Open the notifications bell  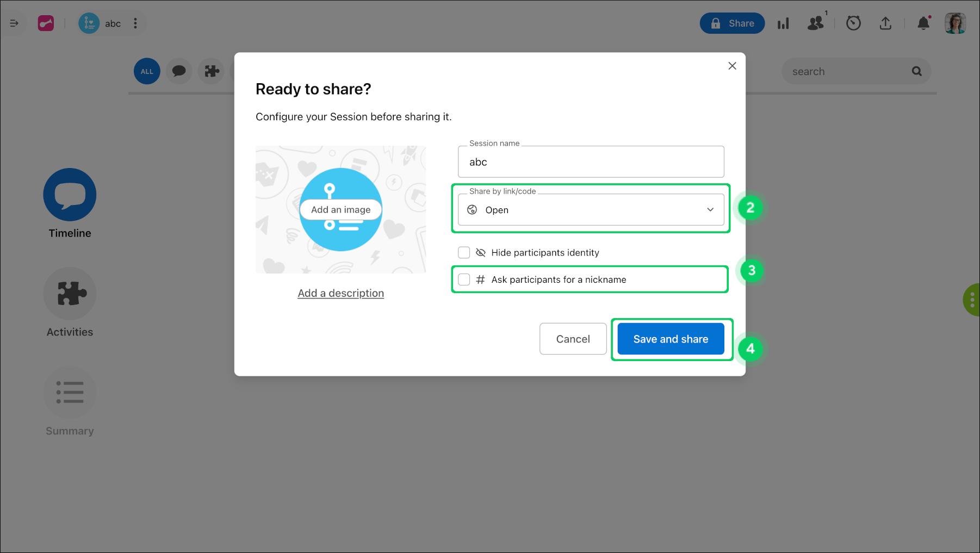point(923,23)
